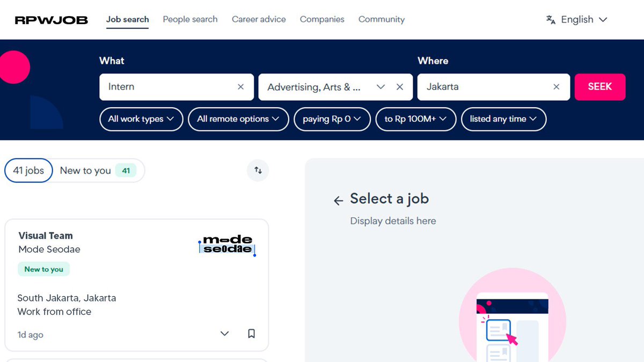644x362 pixels.
Task: Expand the Advertising, Arts classification dropdown
Action: 381,87
